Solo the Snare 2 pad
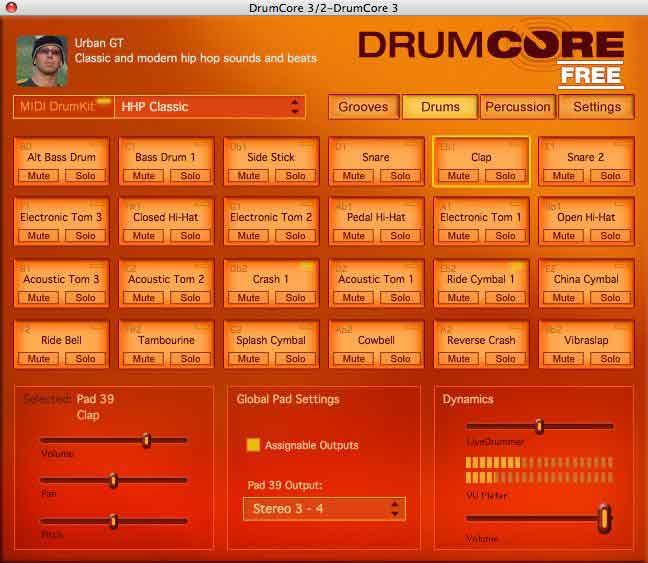Image resolution: width=648 pixels, height=563 pixels. click(610, 176)
